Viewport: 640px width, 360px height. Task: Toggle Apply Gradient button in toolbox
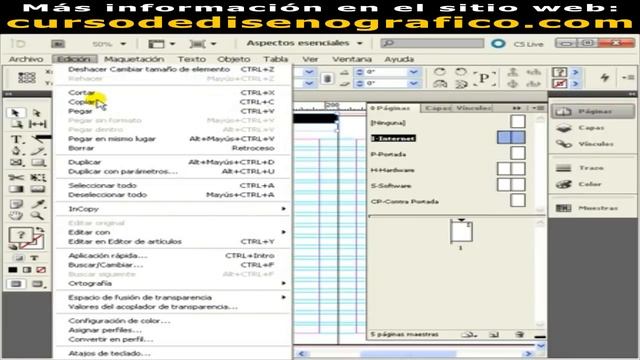click(27, 270)
